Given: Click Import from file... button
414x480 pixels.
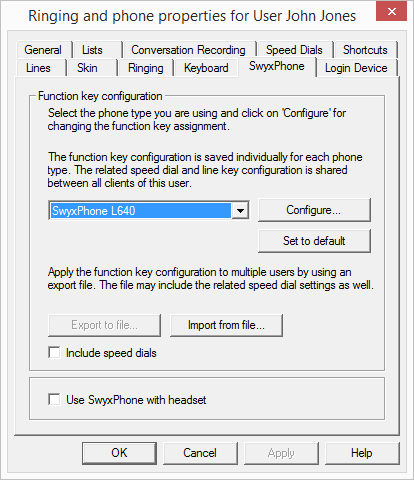Looking at the screenshot, I should (x=226, y=325).
